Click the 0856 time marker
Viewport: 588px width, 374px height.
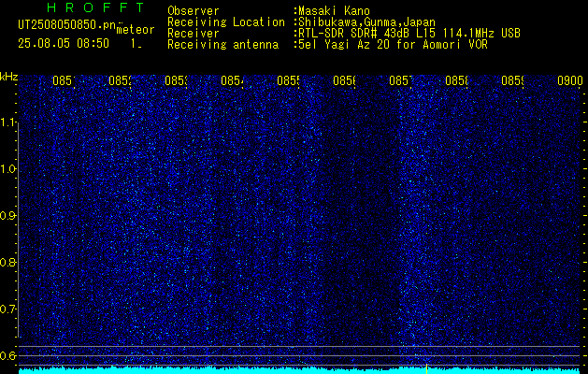tap(345, 80)
